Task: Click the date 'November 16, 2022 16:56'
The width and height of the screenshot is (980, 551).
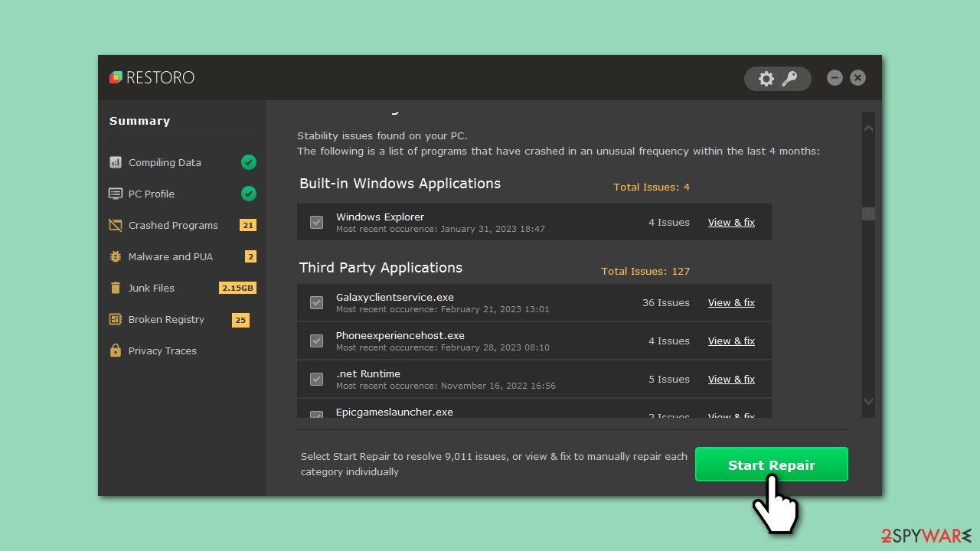Action: [498, 386]
